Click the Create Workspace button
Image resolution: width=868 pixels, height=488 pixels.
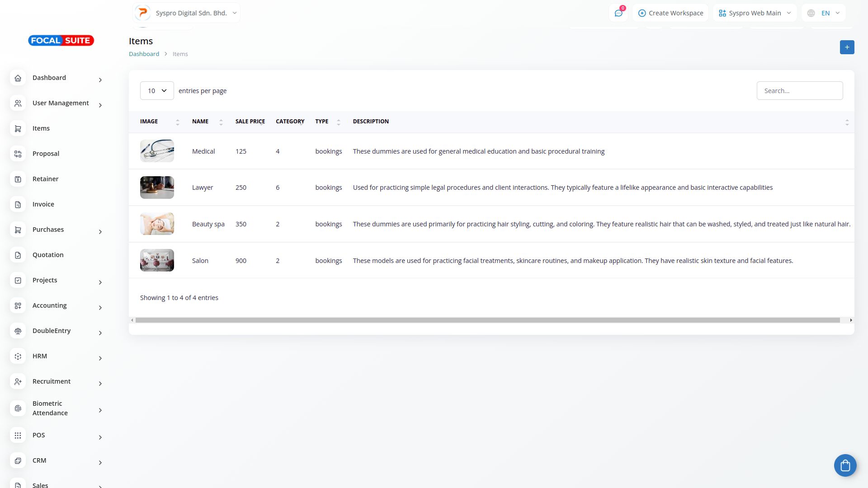[x=670, y=13]
